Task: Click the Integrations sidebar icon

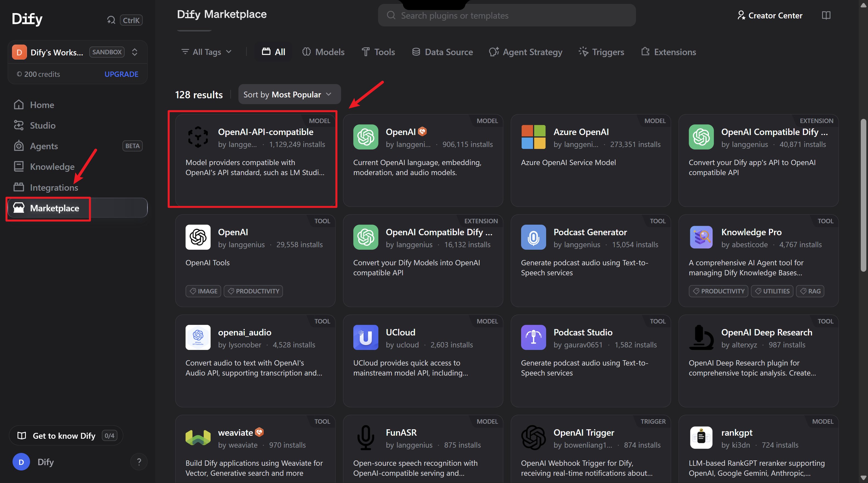Action: point(19,187)
